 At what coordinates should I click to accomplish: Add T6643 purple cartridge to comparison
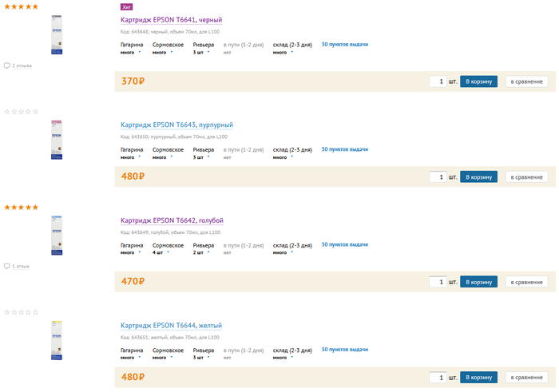526,177
